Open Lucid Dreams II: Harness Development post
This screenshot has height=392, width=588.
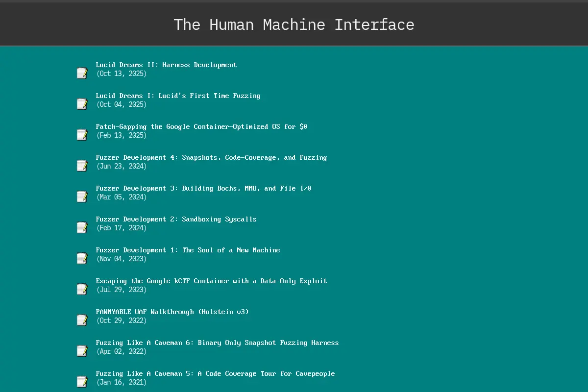(166, 65)
